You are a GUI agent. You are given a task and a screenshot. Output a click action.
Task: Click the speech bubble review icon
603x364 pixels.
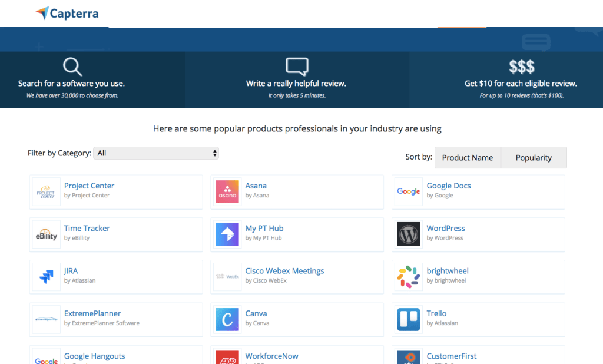pos(297,67)
